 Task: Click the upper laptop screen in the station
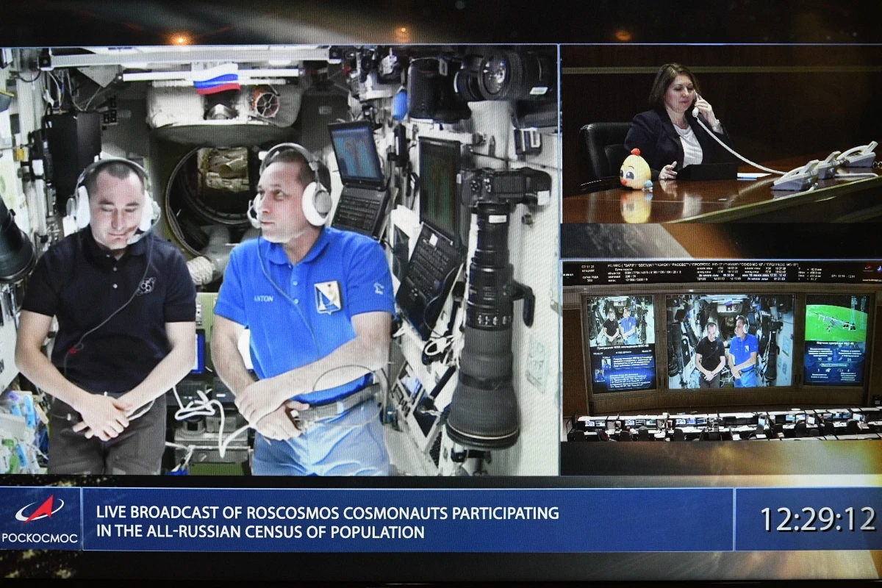(x=356, y=152)
